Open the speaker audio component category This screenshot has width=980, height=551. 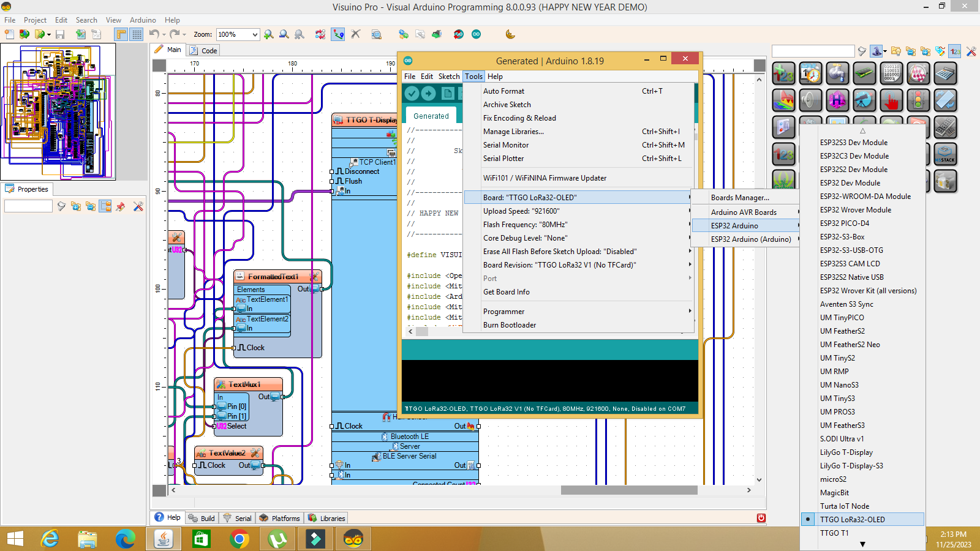coord(810,100)
